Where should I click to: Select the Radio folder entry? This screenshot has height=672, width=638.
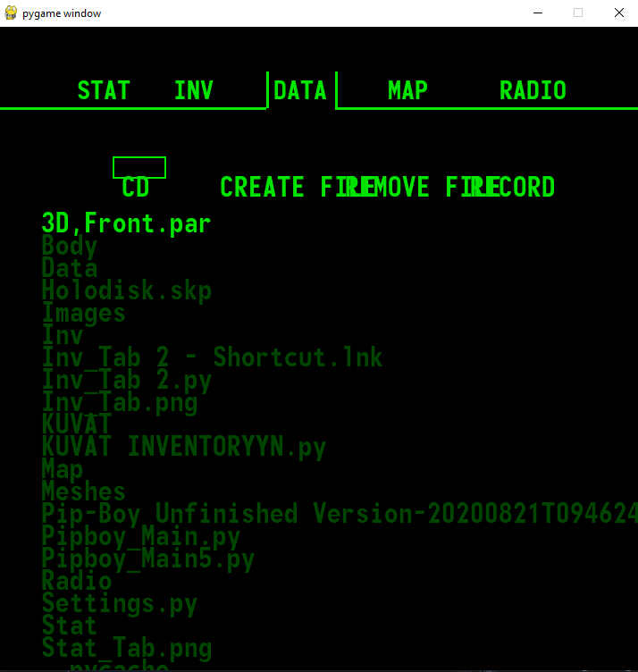click(x=77, y=581)
